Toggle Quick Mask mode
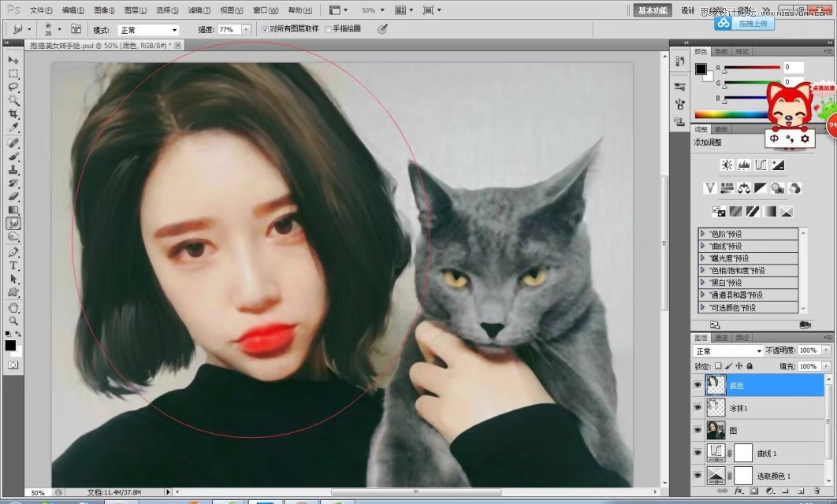 pyautogui.click(x=13, y=365)
